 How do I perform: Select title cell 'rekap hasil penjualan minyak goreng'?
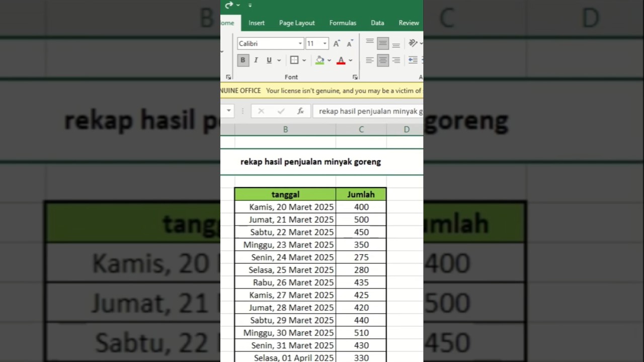[310, 162]
